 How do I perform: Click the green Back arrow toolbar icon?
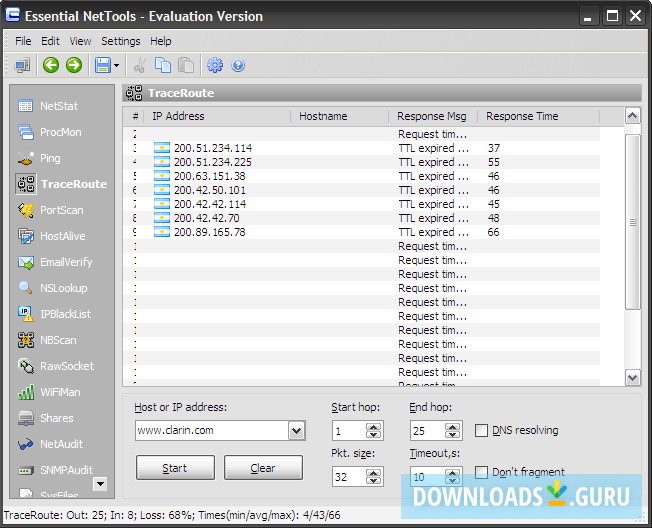click(51, 65)
